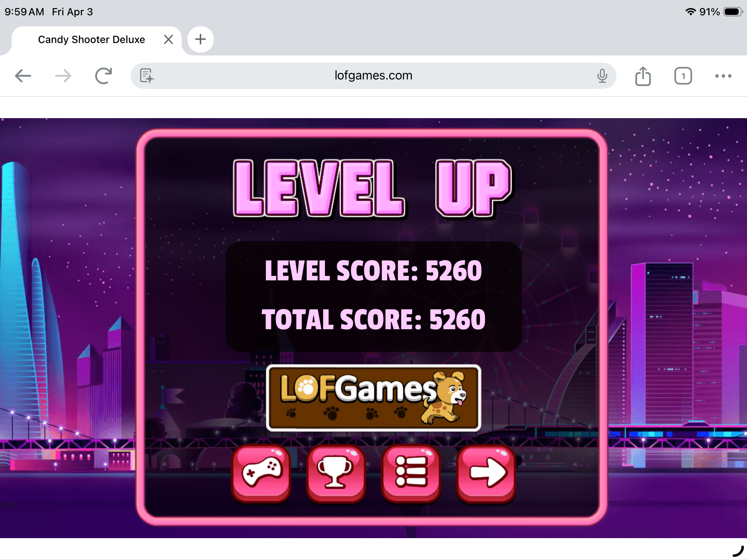Open the three-dot browser menu
747x560 pixels.
pyautogui.click(x=723, y=76)
